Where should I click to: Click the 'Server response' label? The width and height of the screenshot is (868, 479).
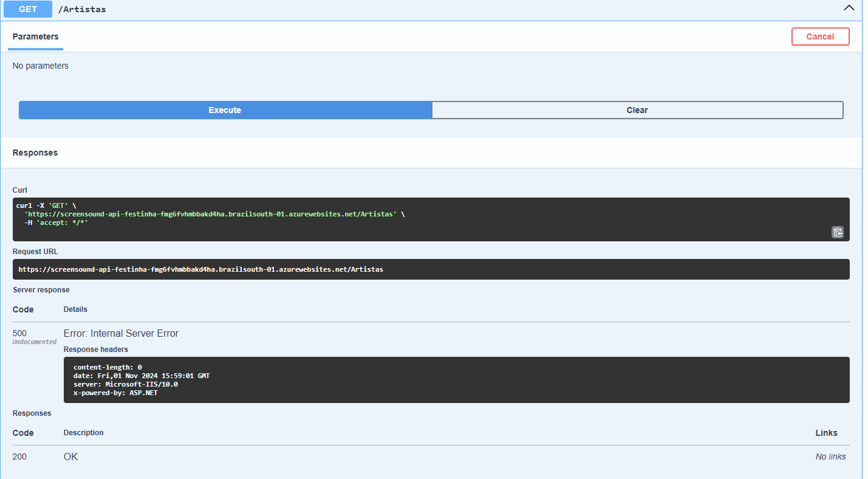(x=41, y=290)
